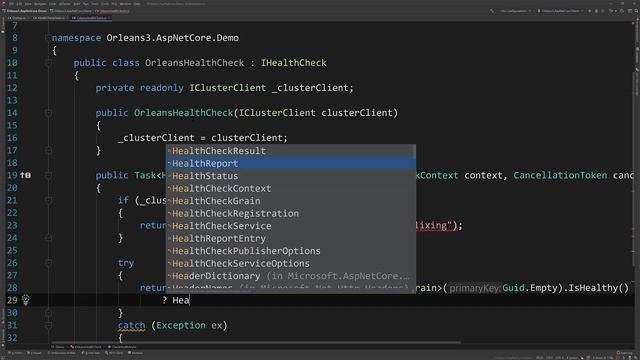Click the IsHealthy() call on line 28
Image resolution: width=640 pixels, height=360 pixels.
[599, 288]
